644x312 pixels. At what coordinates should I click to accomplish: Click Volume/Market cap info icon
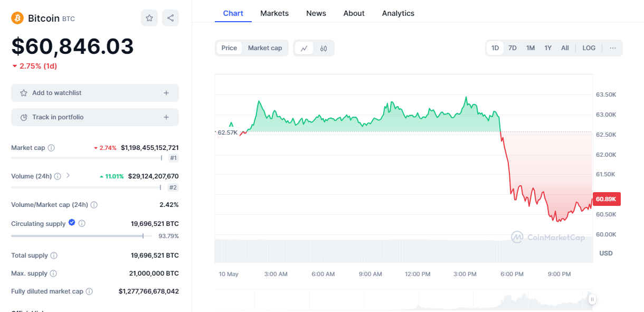pyautogui.click(x=93, y=205)
